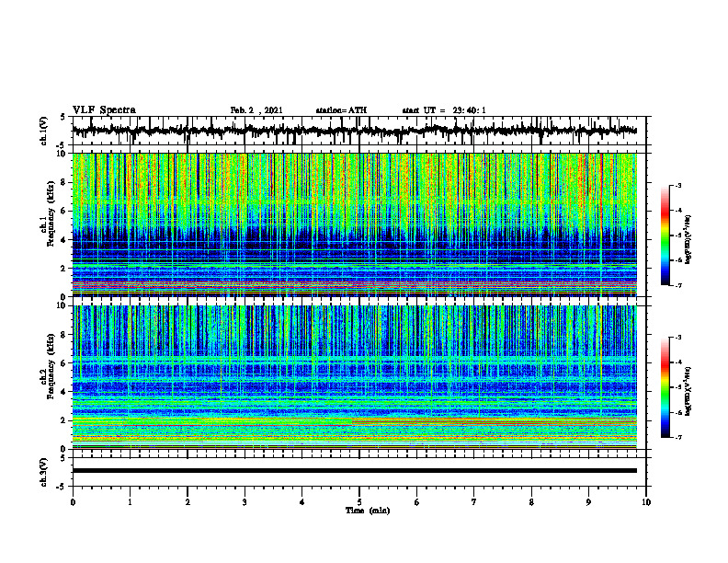
Task: Click the "3" minute tick on the time axis
Action: coord(245,502)
